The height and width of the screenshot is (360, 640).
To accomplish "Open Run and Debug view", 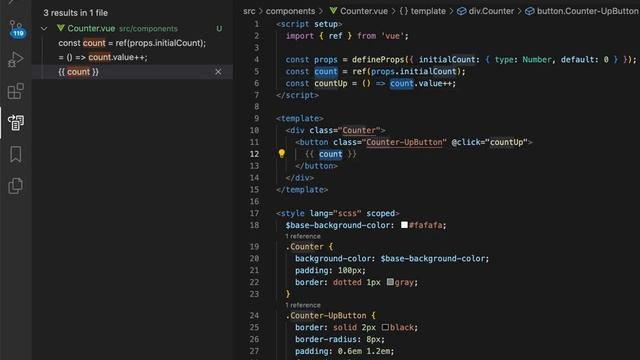I will pos(16,60).
